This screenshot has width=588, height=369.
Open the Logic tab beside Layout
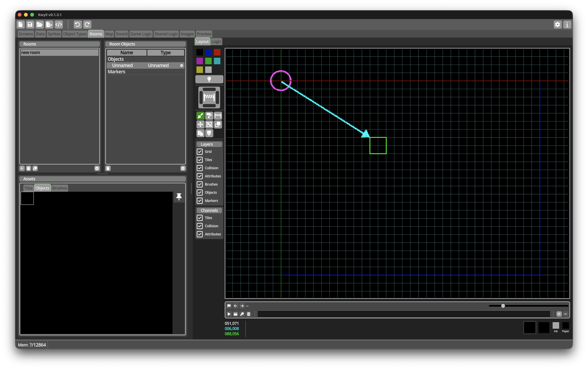(x=216, y=42)
